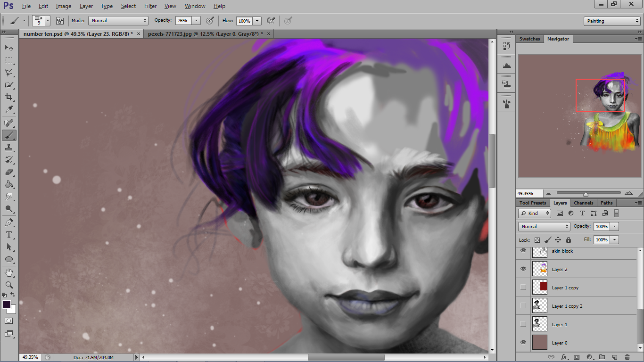Toggle the Brush panel button

tap(60, 21)
